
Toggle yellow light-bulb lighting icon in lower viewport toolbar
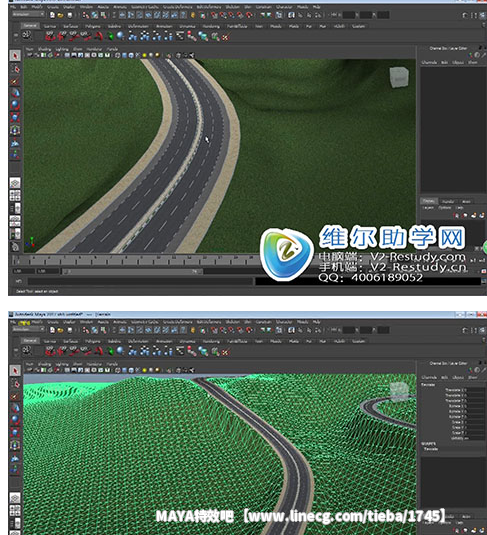tap(144, 370)
